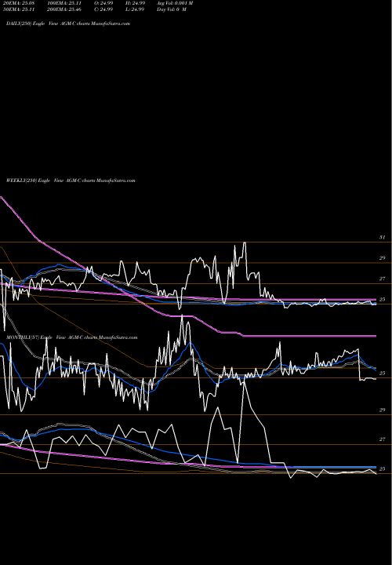Click the 200EMA value text
392x565 pixels.
pyautogui.click(x=66, y=9)
